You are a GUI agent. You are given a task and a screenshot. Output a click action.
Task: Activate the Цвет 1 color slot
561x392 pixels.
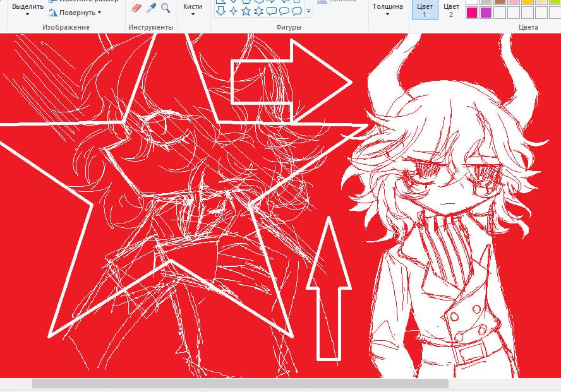pos(425,9)
